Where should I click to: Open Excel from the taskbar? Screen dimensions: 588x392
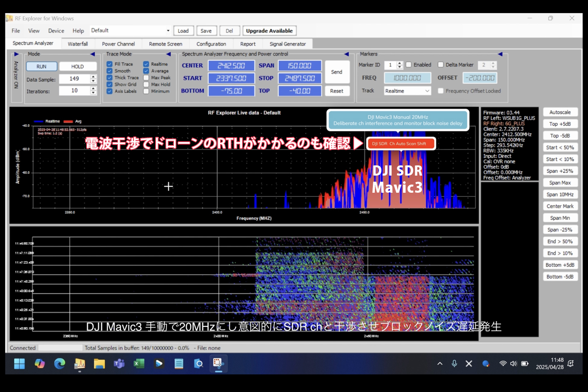tap(139, 363)
